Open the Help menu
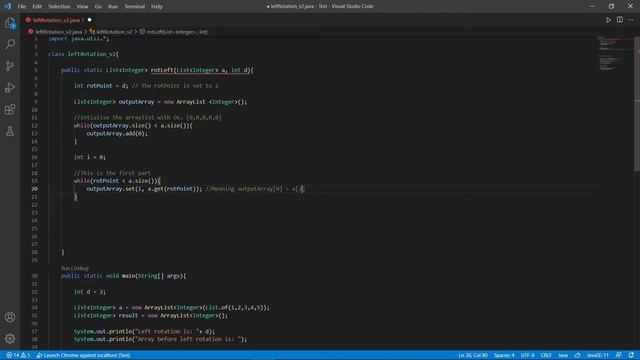Viewport: 640px width, 360px height. coord(157,7)
